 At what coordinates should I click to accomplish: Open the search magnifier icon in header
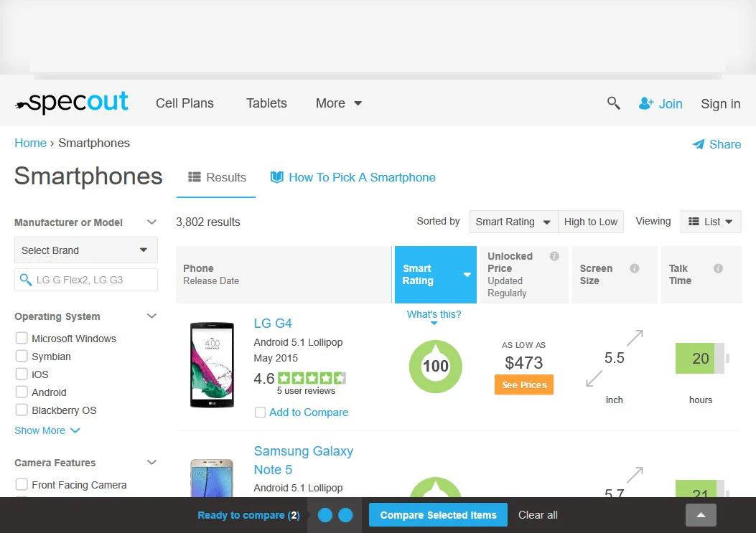[613, 103]
